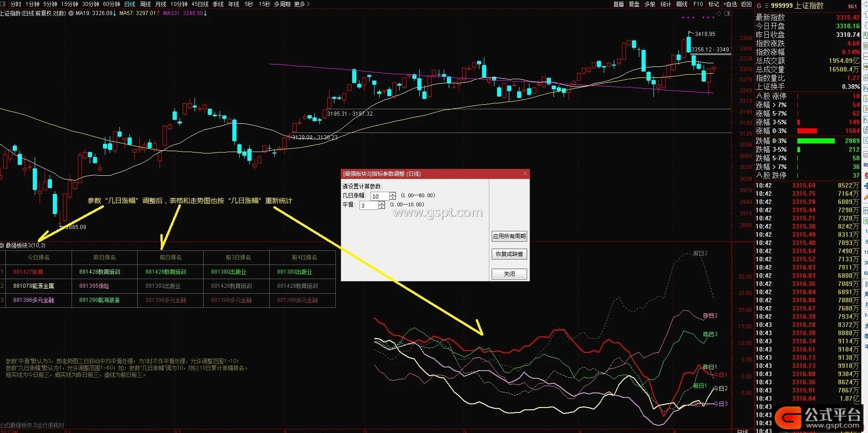Click 返回 to go back

(746, 4)
